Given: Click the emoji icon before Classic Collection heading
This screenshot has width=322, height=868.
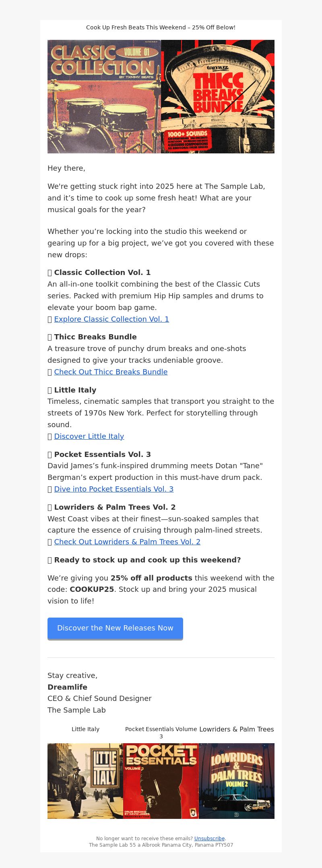Looking at the screenshot, I should click(50, 273).
